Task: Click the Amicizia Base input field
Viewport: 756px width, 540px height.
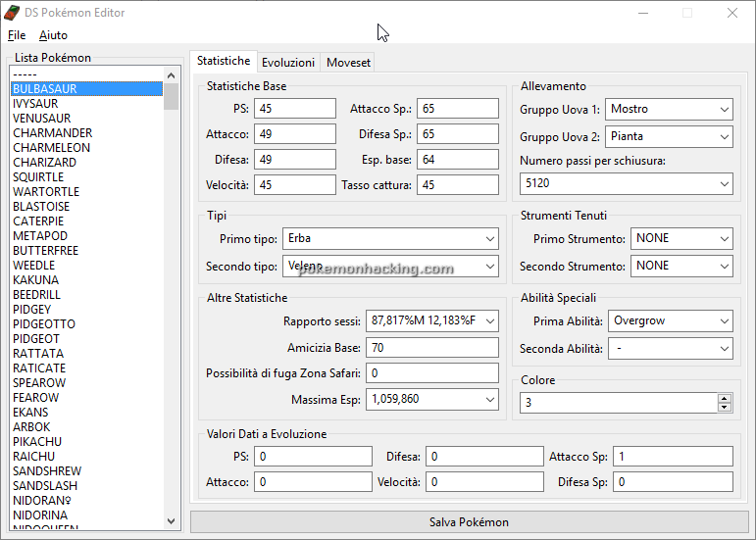Action: pos(432,348)
